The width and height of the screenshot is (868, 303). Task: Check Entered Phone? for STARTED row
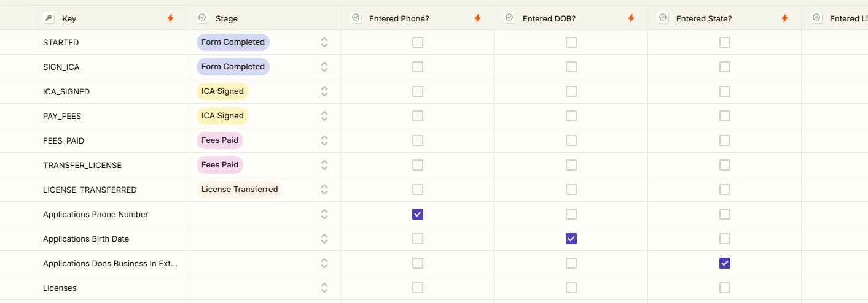tap(418, 42)
